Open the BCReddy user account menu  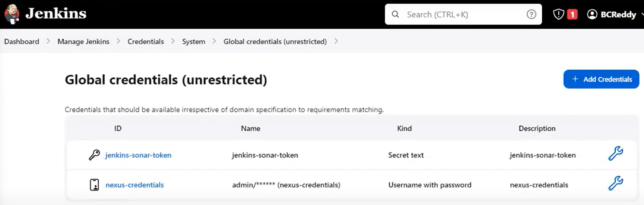[618, 15]
